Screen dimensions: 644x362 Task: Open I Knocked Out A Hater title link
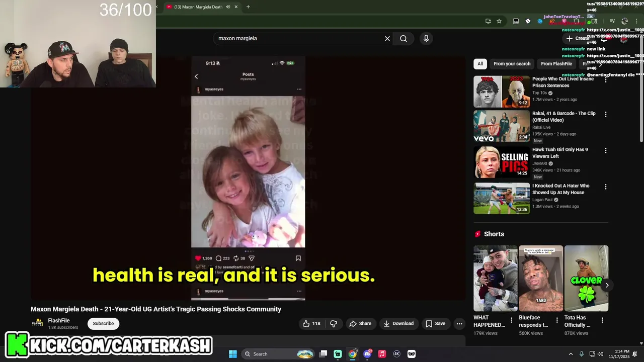(x=560, y=189)
